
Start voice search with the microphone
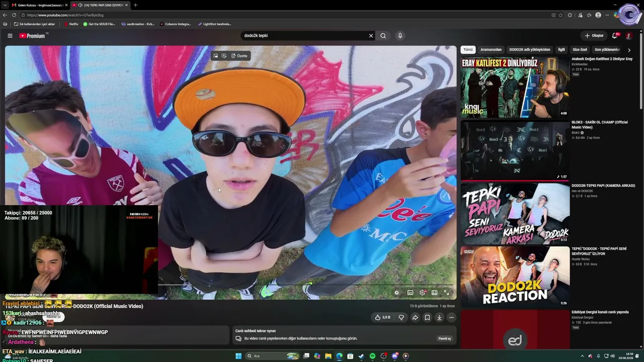tap(400, 36)
